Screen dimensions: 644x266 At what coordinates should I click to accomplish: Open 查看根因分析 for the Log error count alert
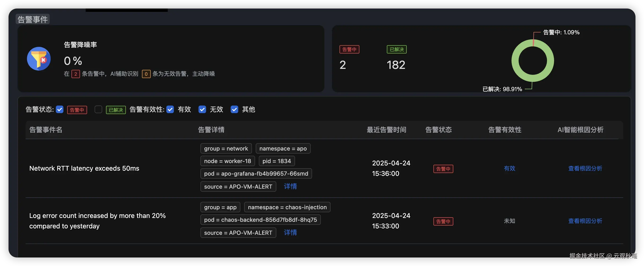(x=585, y=221)
